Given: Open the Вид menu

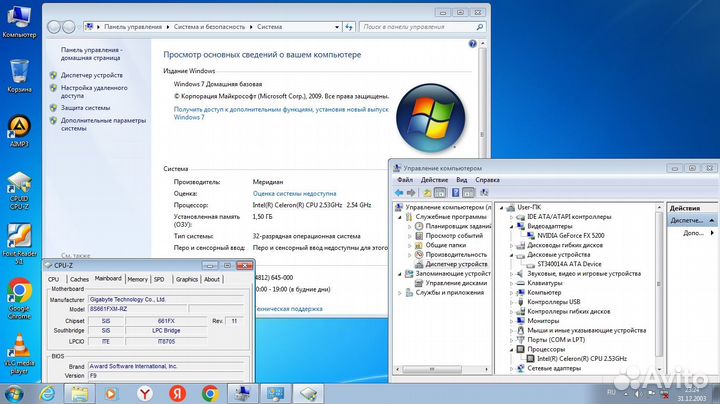Looking at the screenshot, I should [461, 180].
